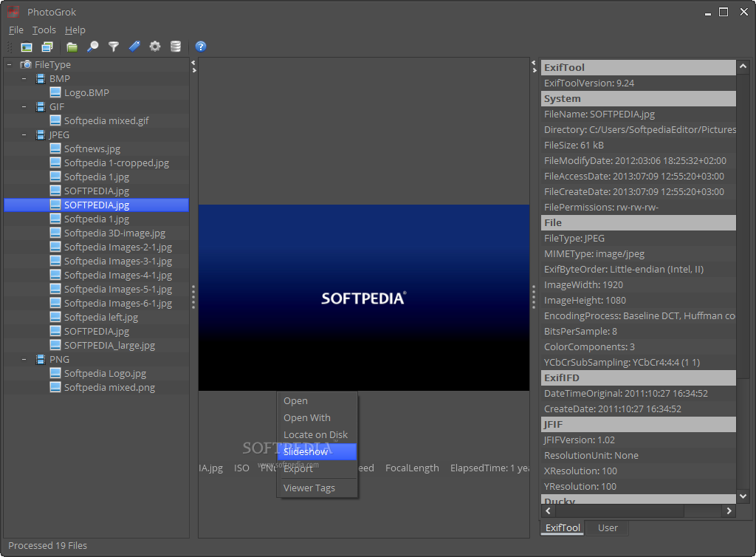
Task: Click the image icon beside Softpedia Images-2-1.jpg
Action: tap(56, 247)
